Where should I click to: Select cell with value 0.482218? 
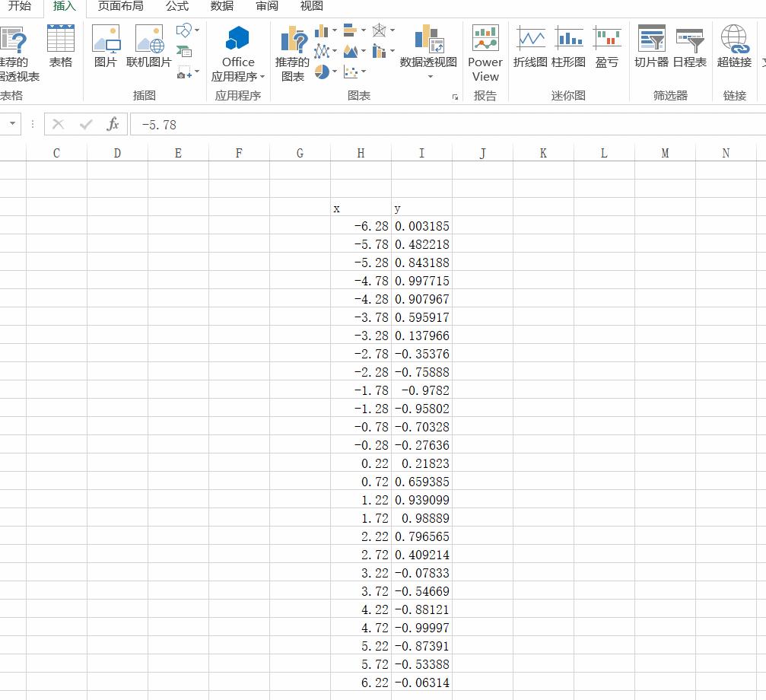(x=421, y=243)
